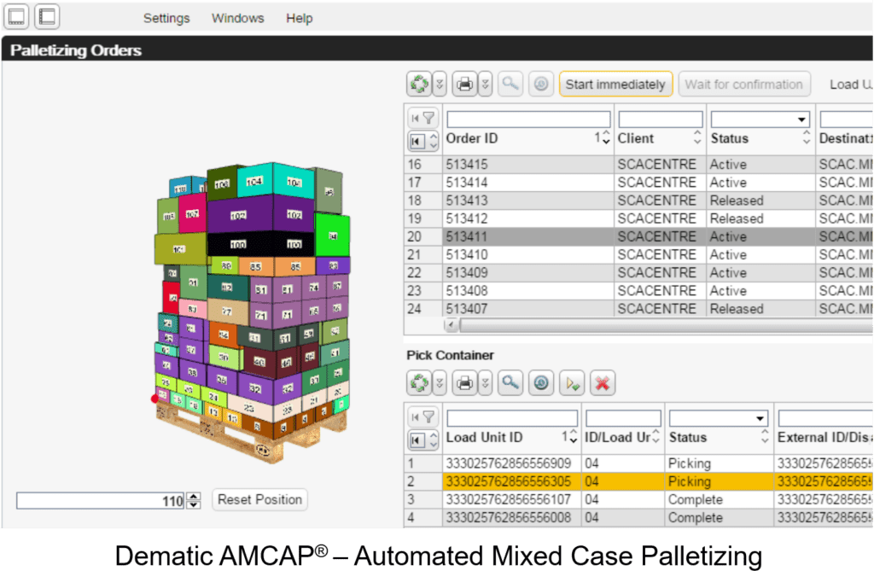Click the stepper arrows next to 110
874x588 pixels.
194,500
